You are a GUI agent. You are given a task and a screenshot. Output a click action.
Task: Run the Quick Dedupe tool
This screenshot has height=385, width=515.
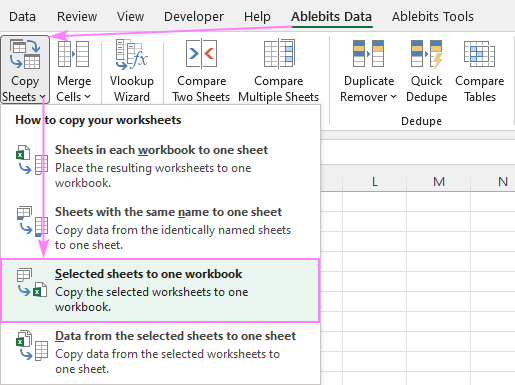pos(427,70)
